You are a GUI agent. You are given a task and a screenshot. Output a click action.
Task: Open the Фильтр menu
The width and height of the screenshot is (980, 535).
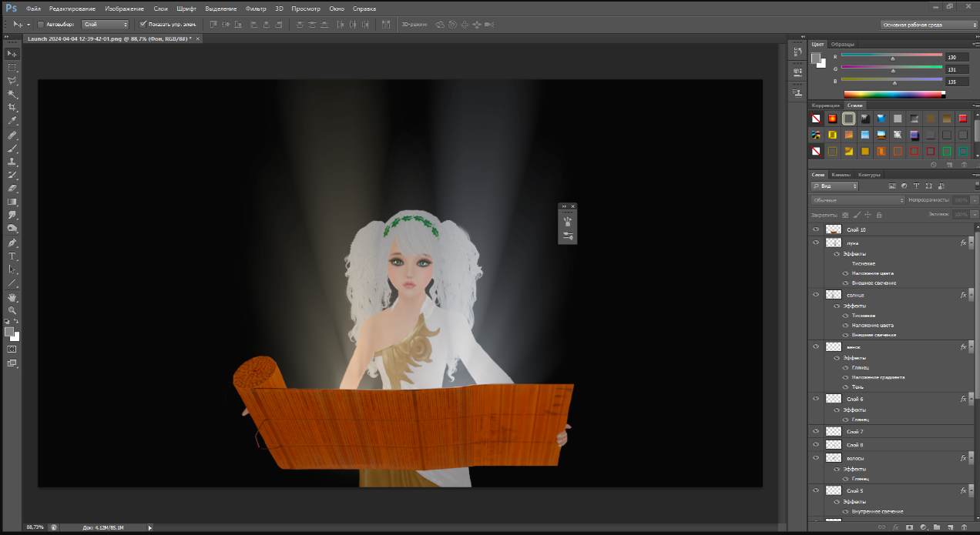point(255,8)
